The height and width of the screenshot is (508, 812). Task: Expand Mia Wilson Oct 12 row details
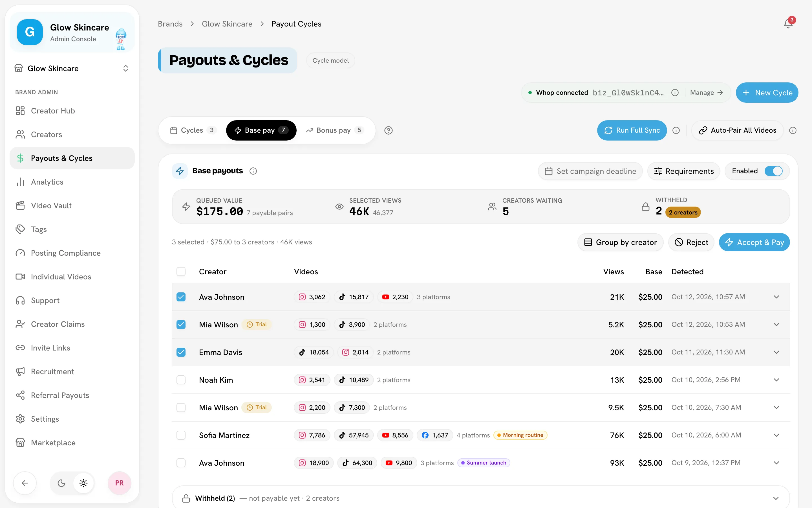point(776,325)
